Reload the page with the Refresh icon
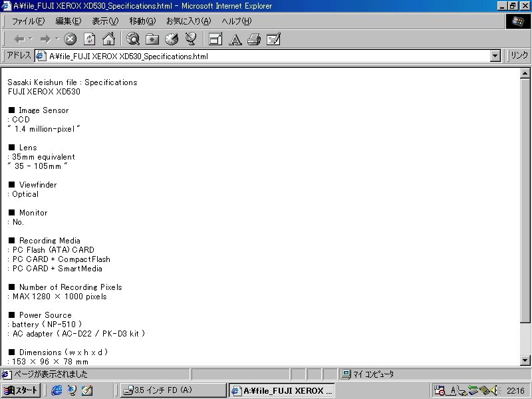This screenshot has width=532, height=399. point(89,39)
